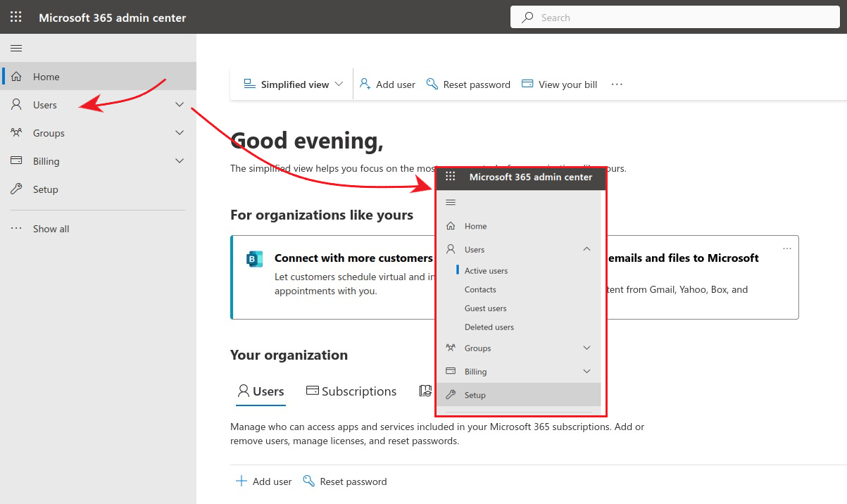Select Home in the inset navigation panel
This screenshot has width=847, height=504.
coord(519,226)
